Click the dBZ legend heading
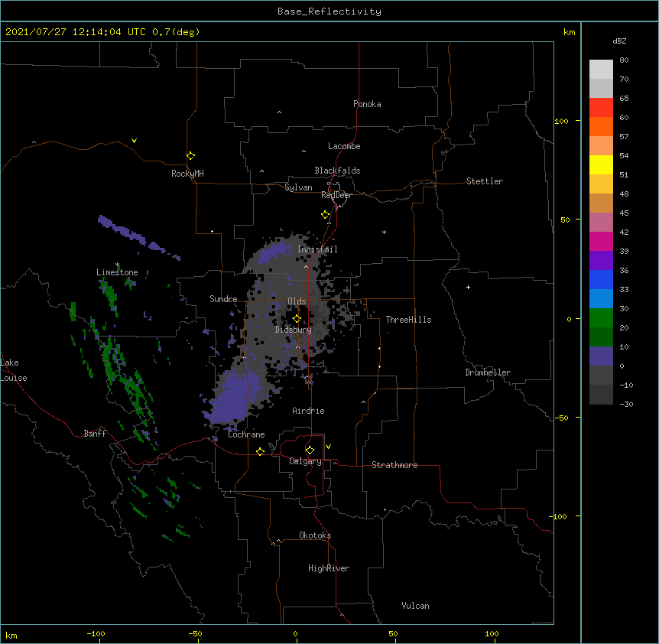Screen dimensions: 659x644 (619, 41)
